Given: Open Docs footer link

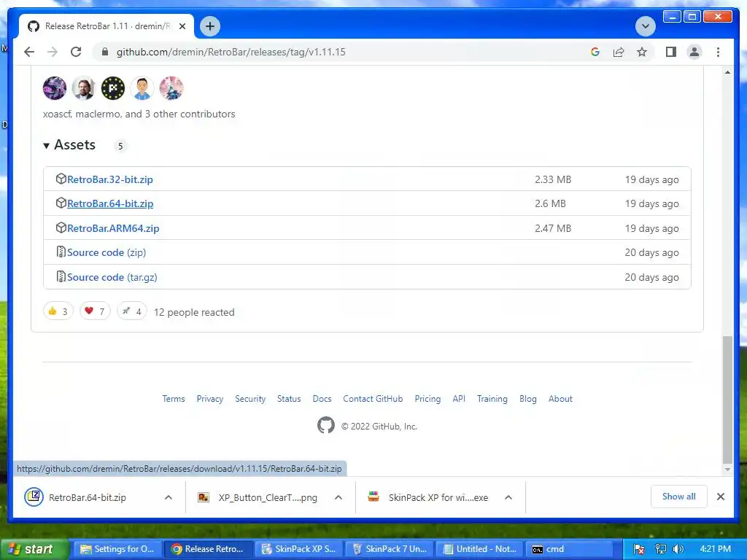Looking at the screenshot, I should click(322, 399).
